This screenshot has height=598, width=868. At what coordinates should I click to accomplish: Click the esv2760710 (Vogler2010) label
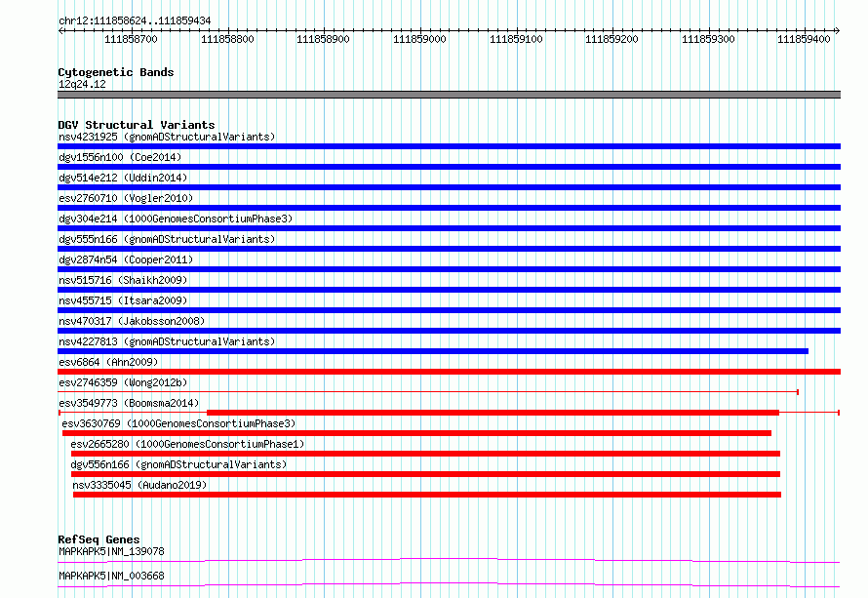[126, 198]
